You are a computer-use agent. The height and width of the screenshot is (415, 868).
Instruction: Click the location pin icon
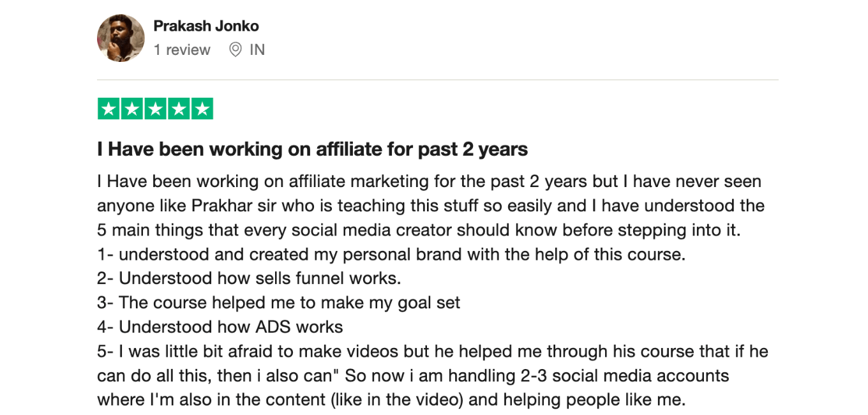[236, 50]
